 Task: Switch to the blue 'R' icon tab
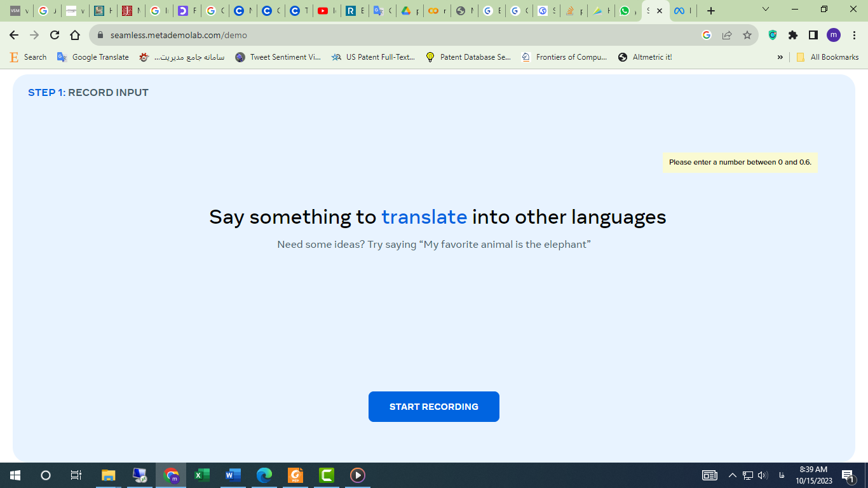pyautogui.click(x=354, y=11)
